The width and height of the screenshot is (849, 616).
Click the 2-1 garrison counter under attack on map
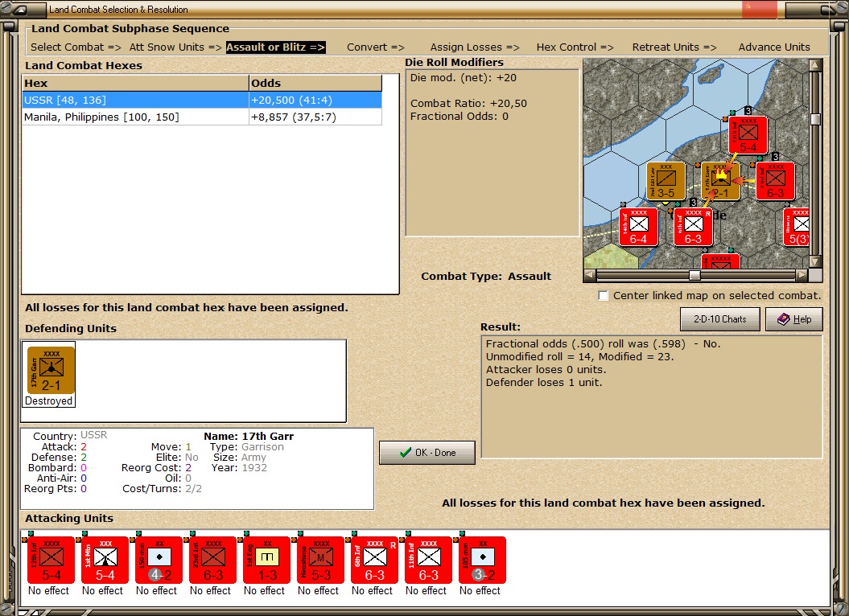pos(721,181)
